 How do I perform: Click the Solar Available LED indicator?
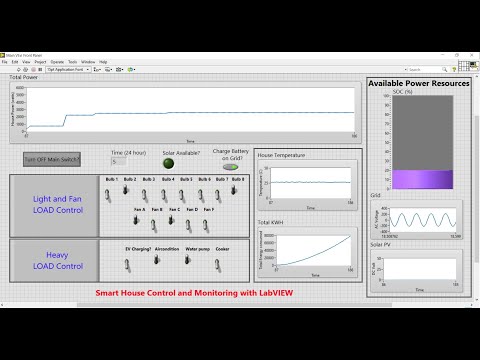168,163
